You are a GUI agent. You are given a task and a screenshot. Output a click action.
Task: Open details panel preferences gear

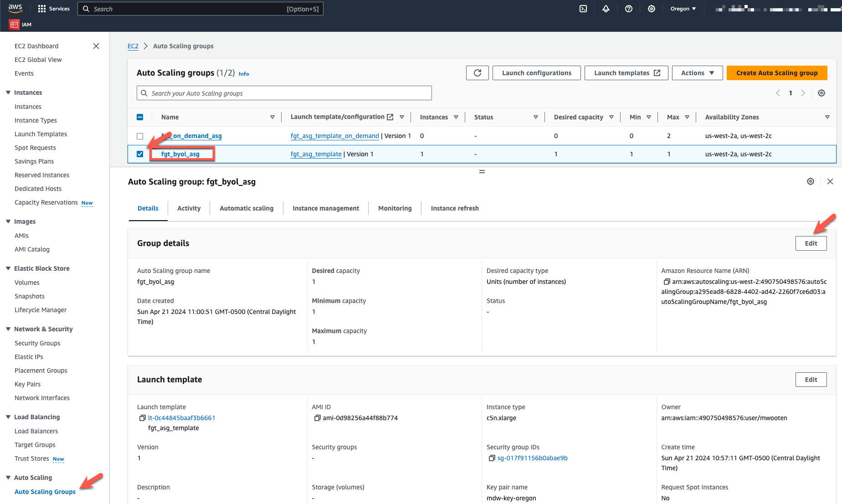tap(811, 181)
